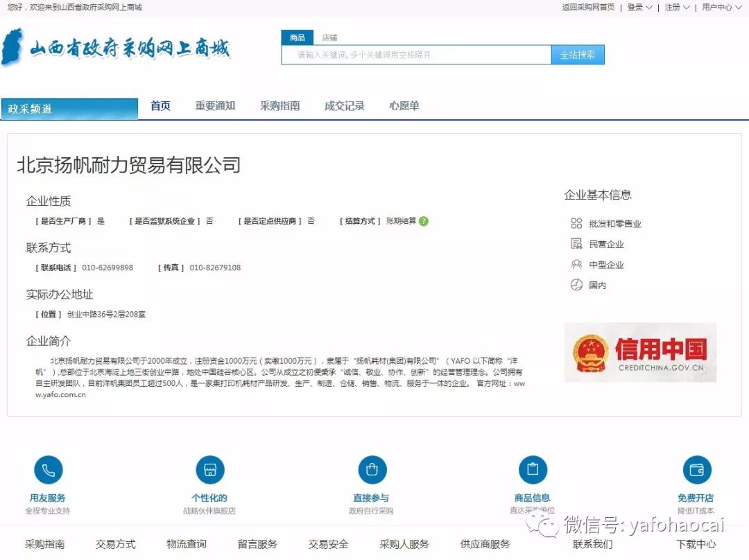Image resolution: width=749 pixels, height=560 pixels.
Task: Click the 批发和零售业 grid icon
Action: (576, 223)
